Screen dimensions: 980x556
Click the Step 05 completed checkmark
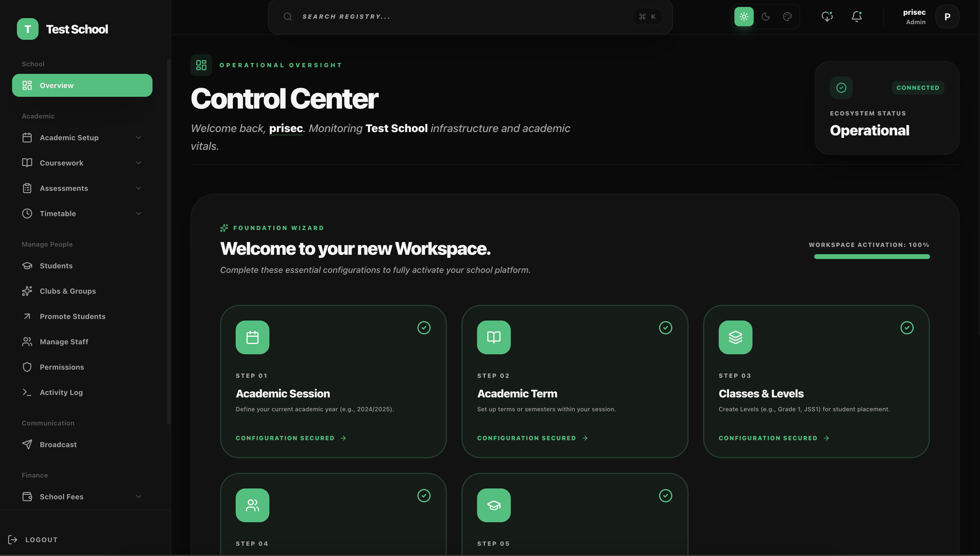point(666,496)
